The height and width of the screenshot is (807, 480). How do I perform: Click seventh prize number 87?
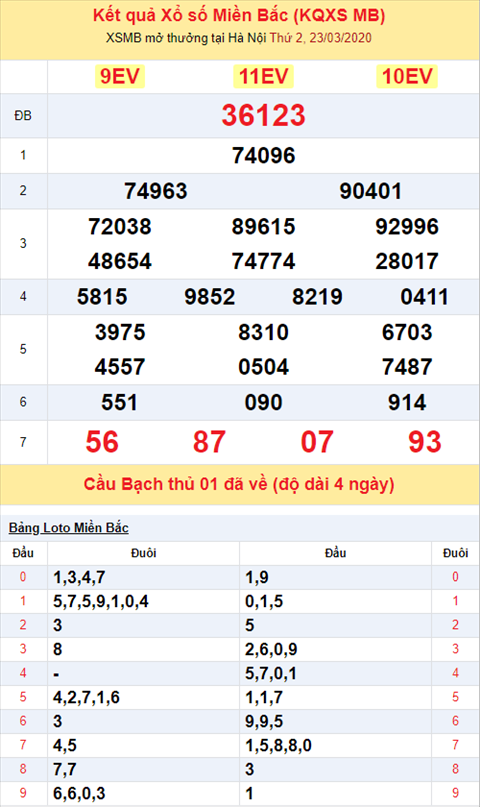(x=210, y=442)
